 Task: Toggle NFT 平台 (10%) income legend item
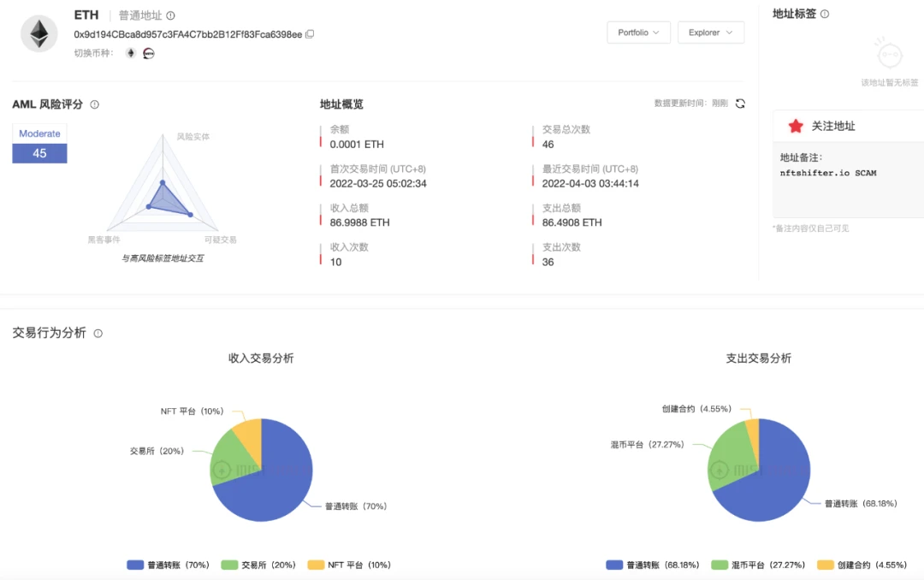tap(349, 565)
